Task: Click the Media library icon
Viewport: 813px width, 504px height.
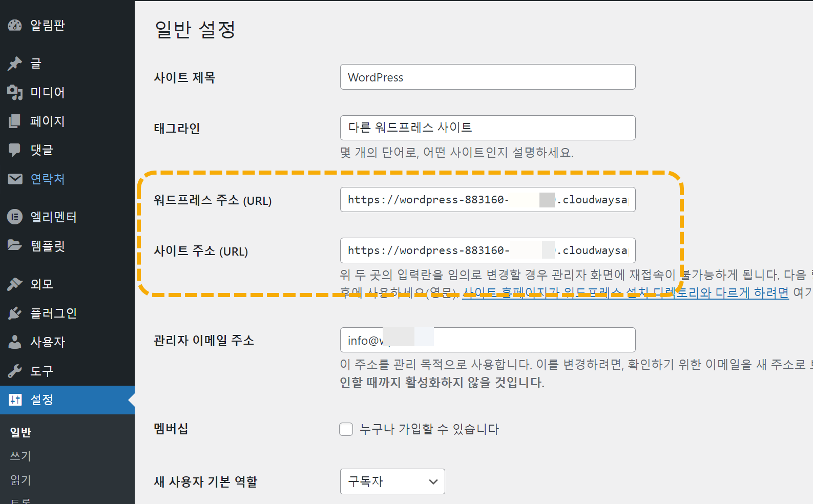Action: (x=15, y=93)
